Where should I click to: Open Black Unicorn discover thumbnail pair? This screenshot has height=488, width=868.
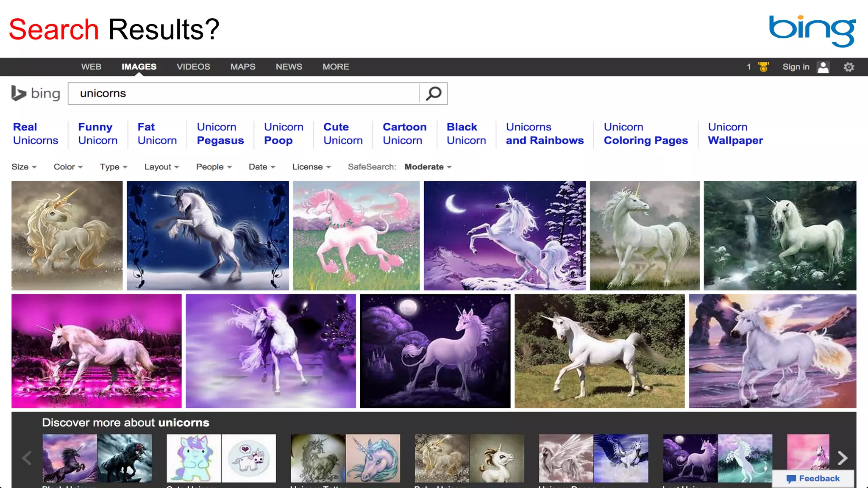click(97, 458)
